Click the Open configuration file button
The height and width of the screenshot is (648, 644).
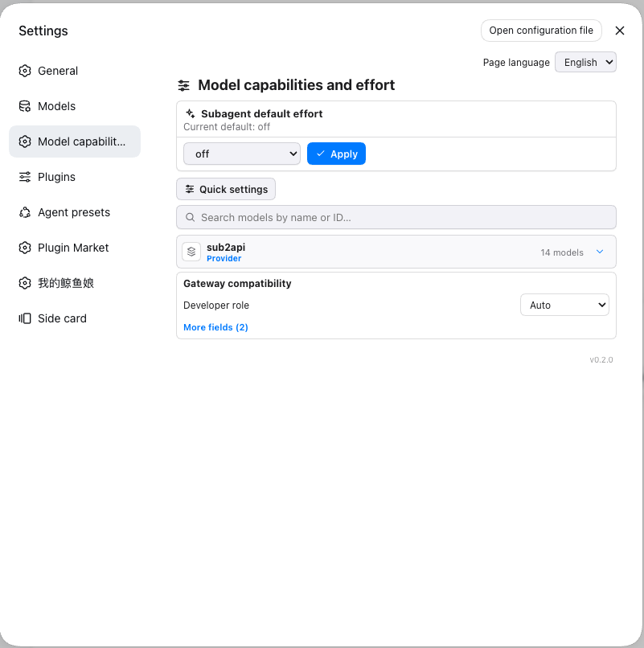click(541, 31)
